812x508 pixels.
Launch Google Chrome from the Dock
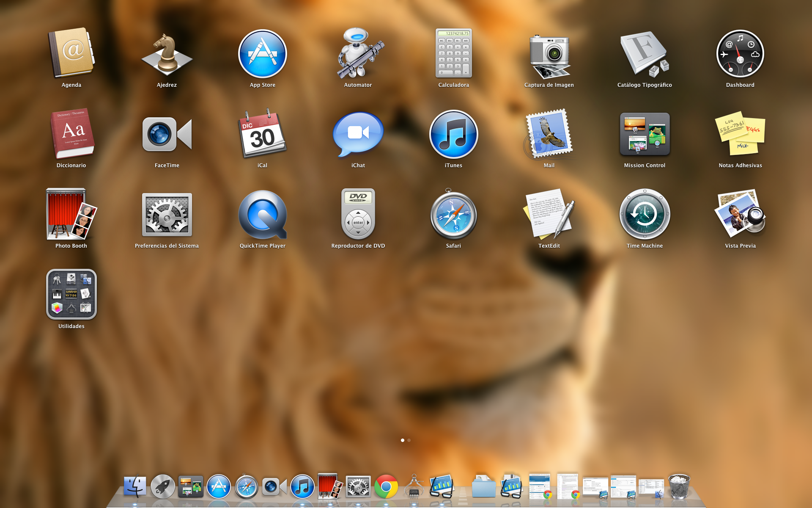(x=386, y=486)
